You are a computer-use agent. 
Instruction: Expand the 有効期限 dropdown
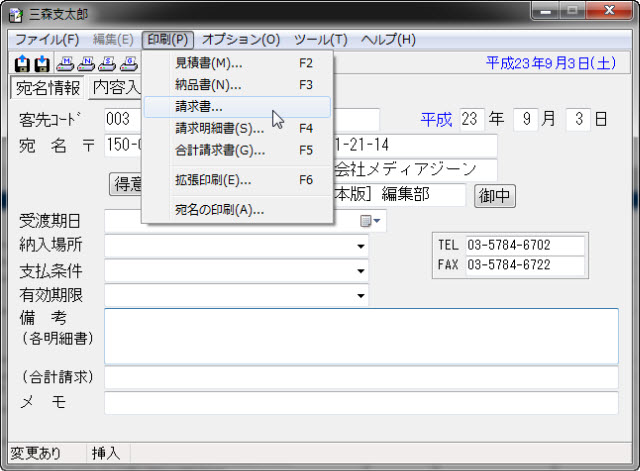pos(360,296)
